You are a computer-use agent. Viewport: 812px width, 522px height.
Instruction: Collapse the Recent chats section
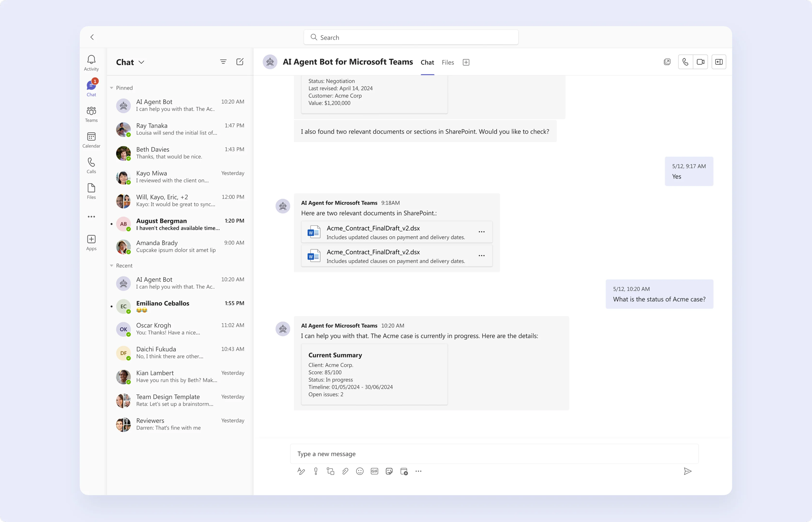pos(111,266)
